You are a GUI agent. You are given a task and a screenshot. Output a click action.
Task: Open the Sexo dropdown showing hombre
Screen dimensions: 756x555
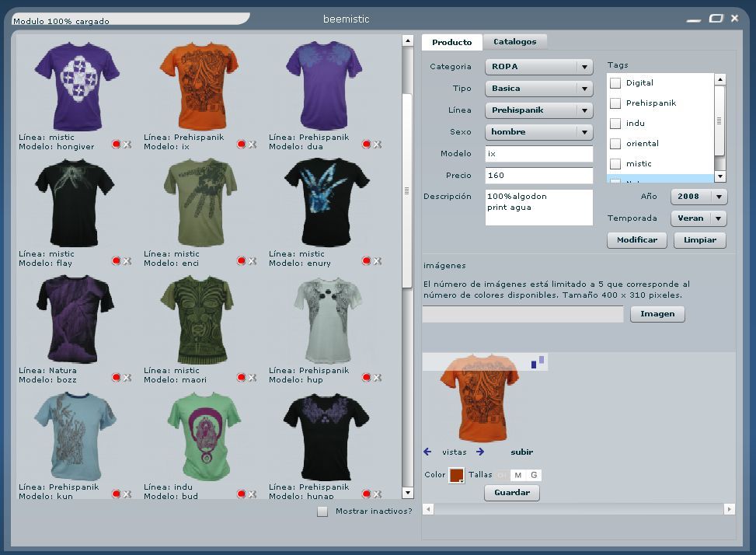coord(539,131)
